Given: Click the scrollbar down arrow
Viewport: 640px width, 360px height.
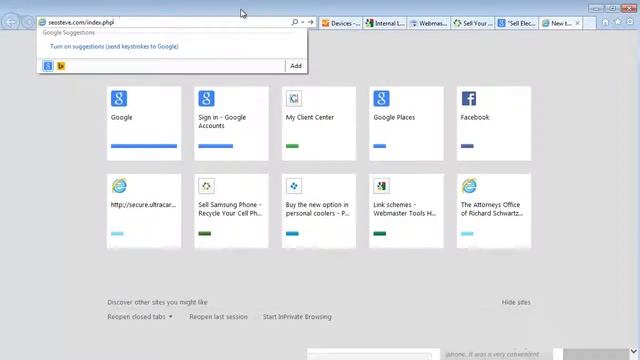Looking at the screenshot, I should (634, 351).
